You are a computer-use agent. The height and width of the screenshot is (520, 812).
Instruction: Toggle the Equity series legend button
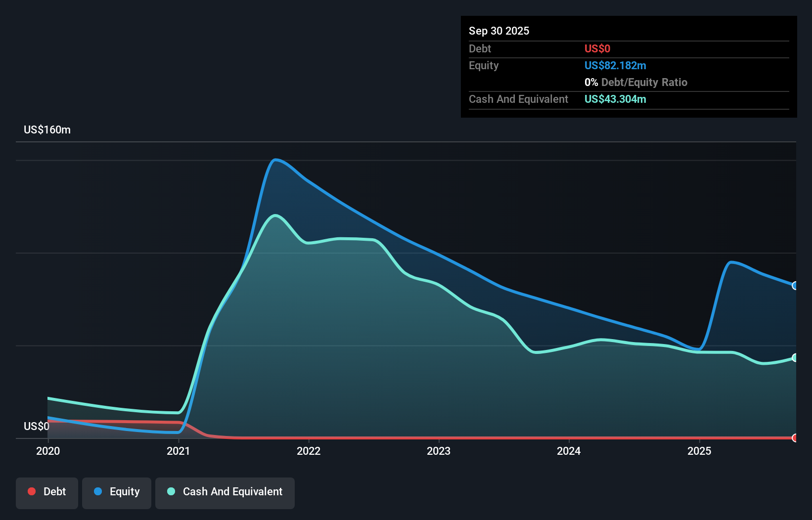click(117, 493)
